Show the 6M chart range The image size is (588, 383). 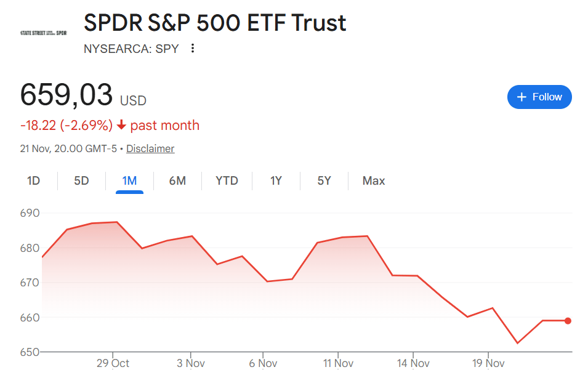click(177, 180)
